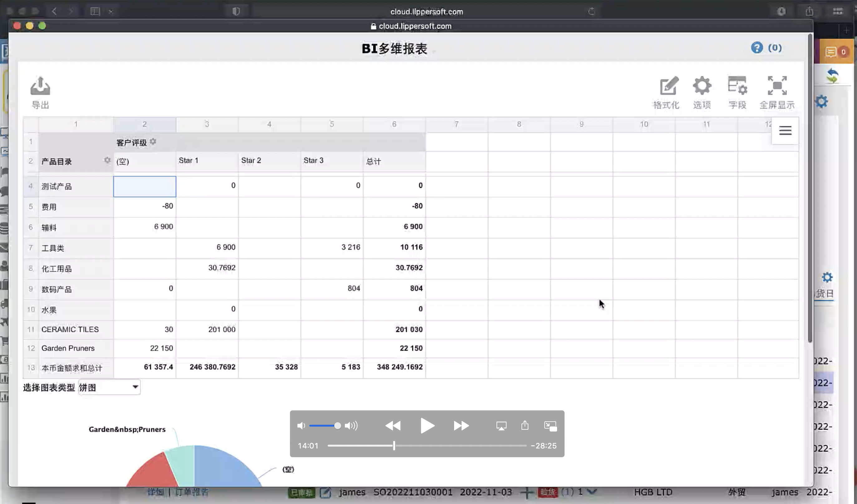
Task: Click the 产品目录 field gear icon
Action: 107,160
